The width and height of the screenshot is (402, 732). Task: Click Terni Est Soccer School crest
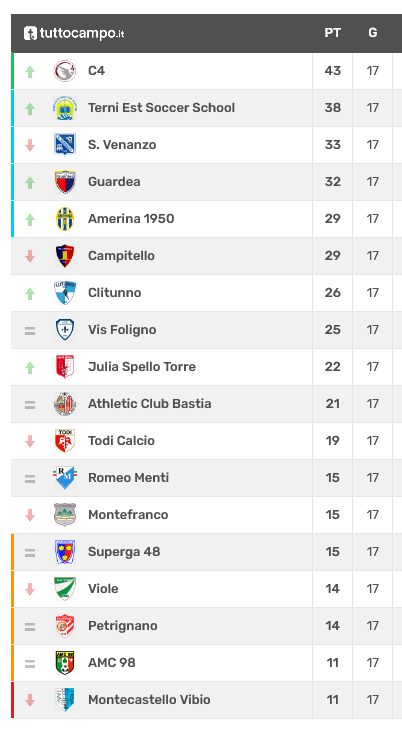click(65, 108)
